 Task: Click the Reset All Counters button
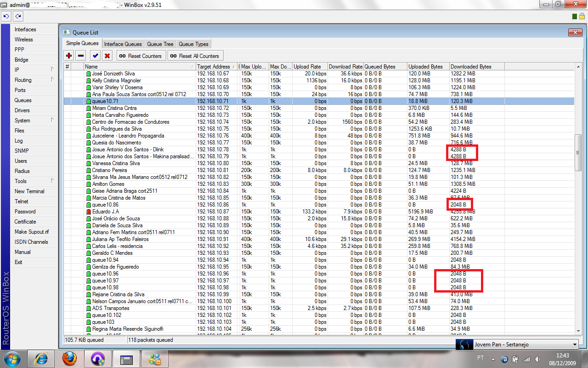click(195, 56)
